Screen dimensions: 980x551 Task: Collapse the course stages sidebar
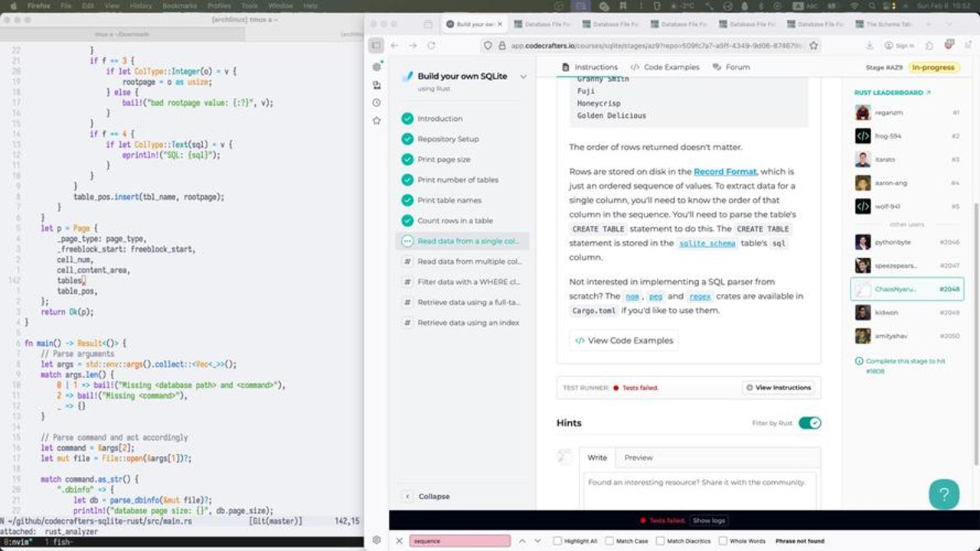(x=427, y=496)
